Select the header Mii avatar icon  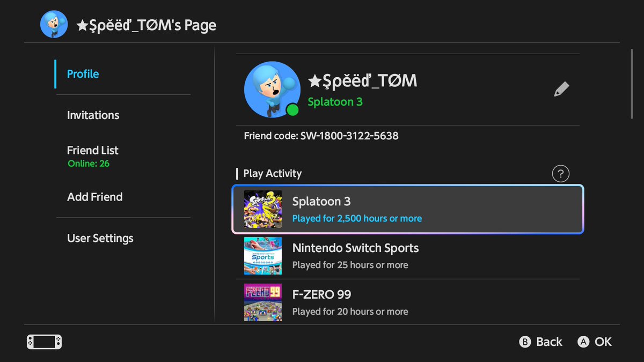click(x=54, y=24)
